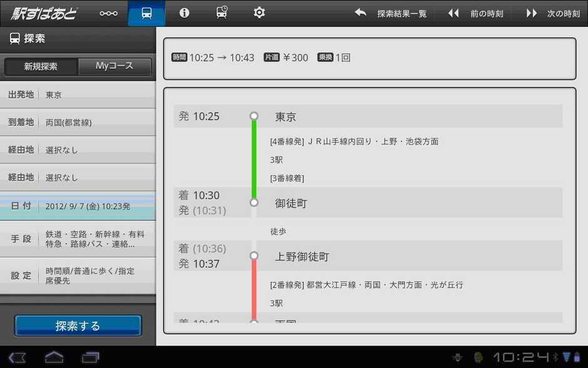This screenshot has height=368, width=588.
Task: Open the Android recent apps icon
Action: tap(91, 357)
